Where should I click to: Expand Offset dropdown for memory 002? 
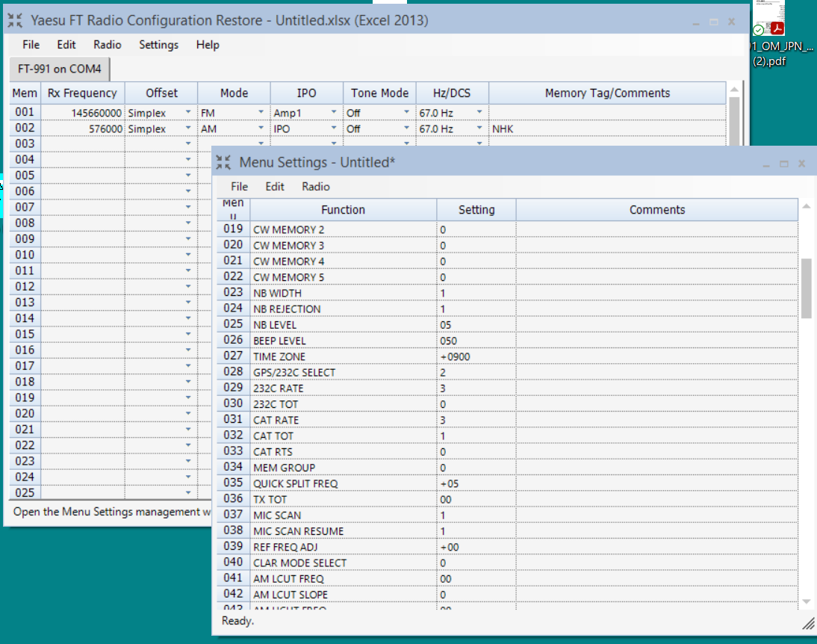(x=188, y=129)
